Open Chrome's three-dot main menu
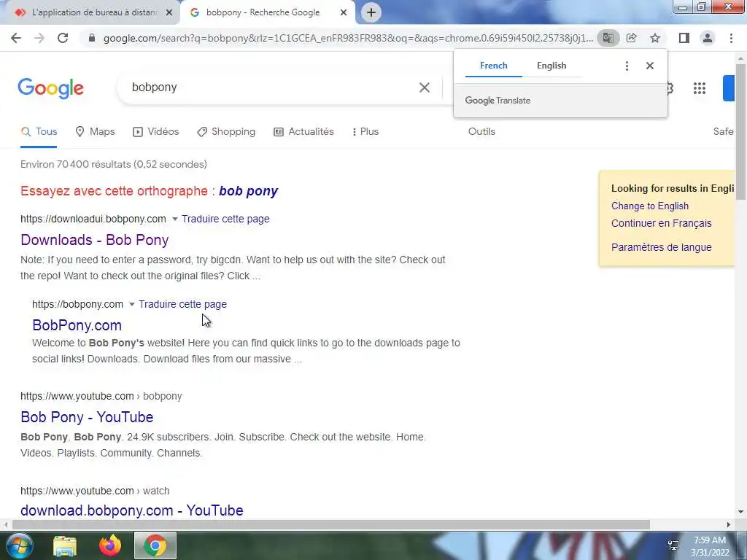 tap(731, 38)
